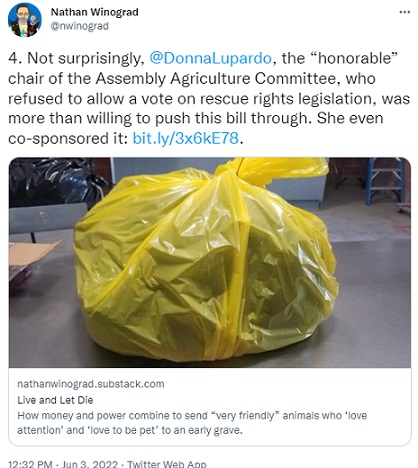Image resolution: width=418 pixels, height=468 pixels.
Task: Click the Nathan Winograd display name
Action: 94,12
